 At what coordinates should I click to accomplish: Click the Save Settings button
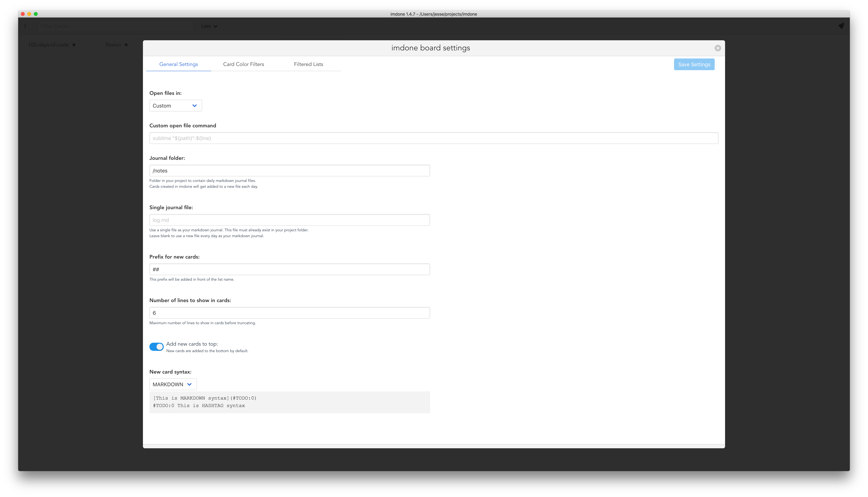pyautogui.click(x=694, y=64)
